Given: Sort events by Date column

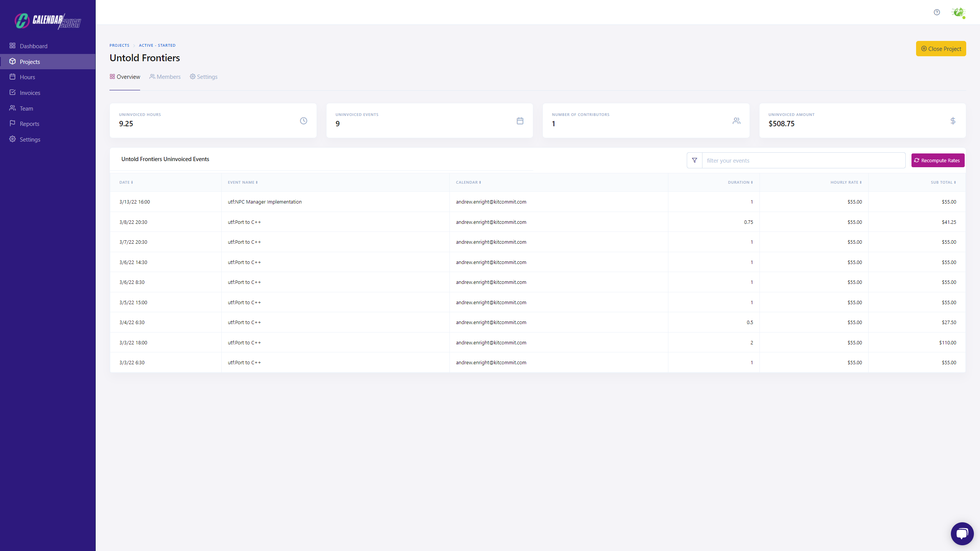Looking at the screenshot, I should [x=126, y=183].
